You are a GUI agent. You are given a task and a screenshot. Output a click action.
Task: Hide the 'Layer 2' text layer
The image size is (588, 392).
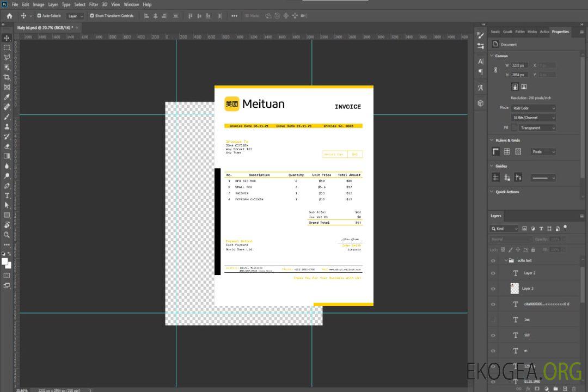(x=493, y=273)
